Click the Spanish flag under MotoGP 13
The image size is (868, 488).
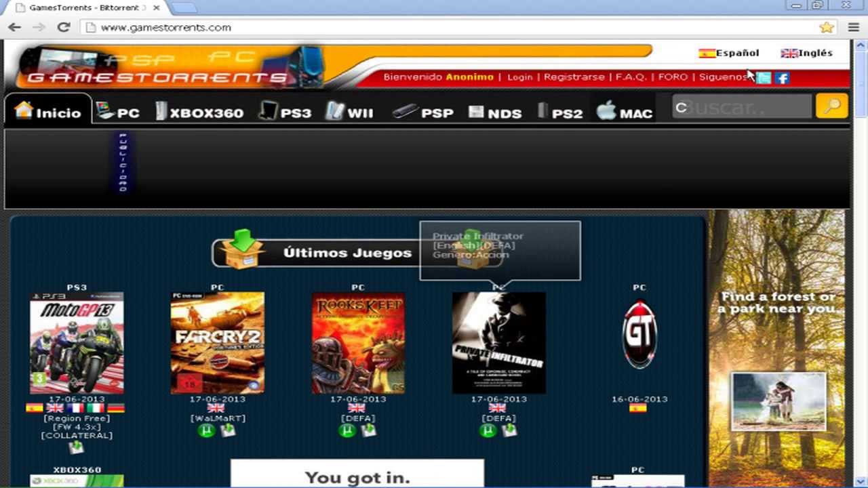(34, 408)
